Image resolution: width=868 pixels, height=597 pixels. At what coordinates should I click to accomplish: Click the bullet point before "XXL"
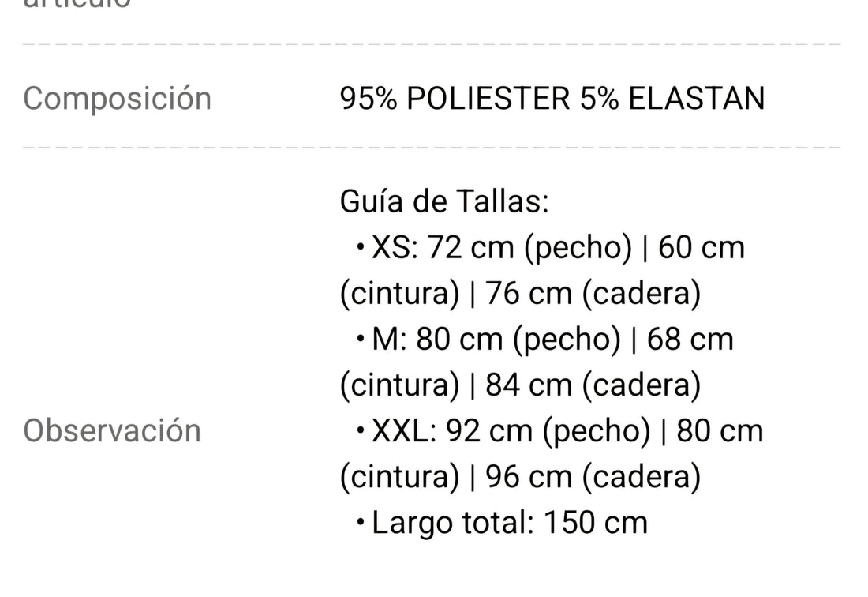tap(361, 432)
